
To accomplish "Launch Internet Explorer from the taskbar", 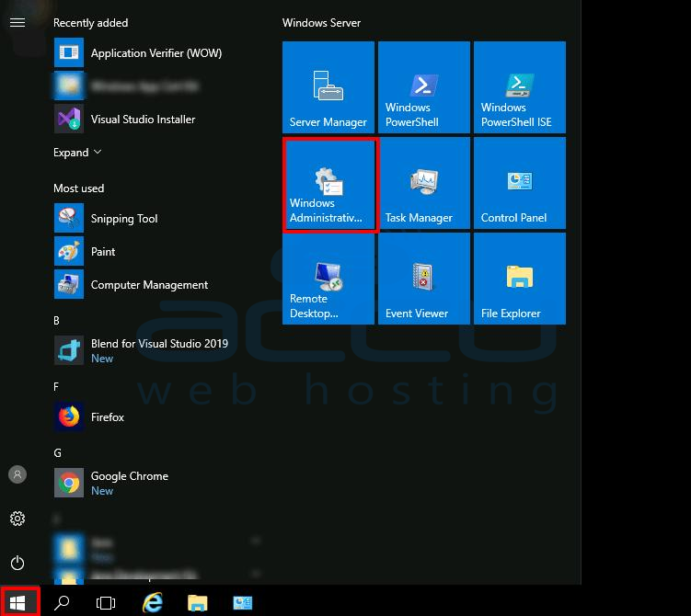I will [x=153, y=602].
